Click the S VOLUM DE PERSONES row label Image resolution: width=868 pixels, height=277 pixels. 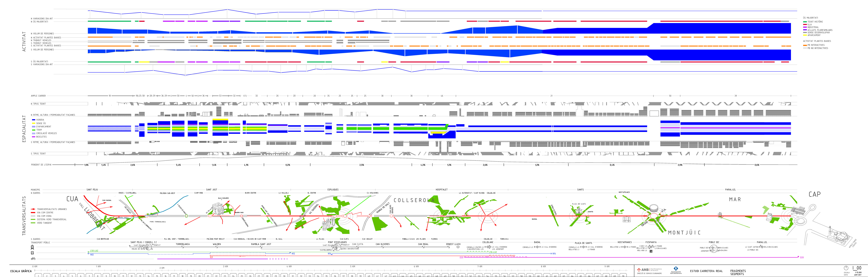(42, 50)
